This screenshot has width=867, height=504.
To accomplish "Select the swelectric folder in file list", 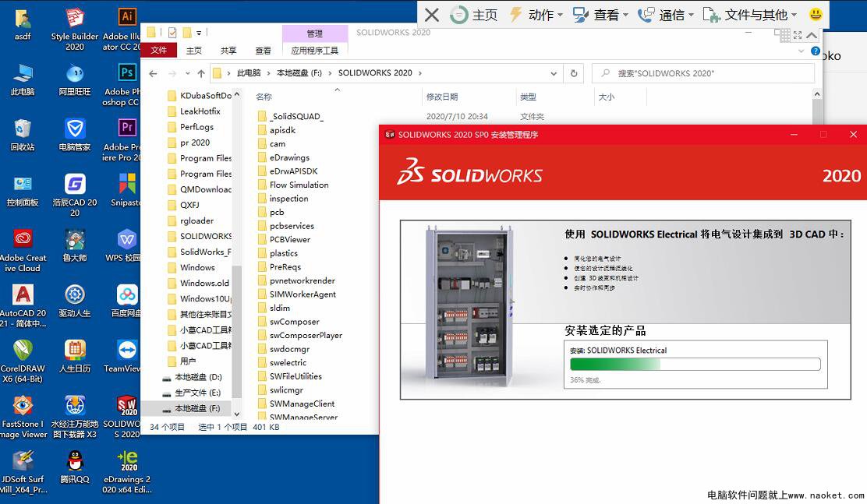I will pos(288,363).
